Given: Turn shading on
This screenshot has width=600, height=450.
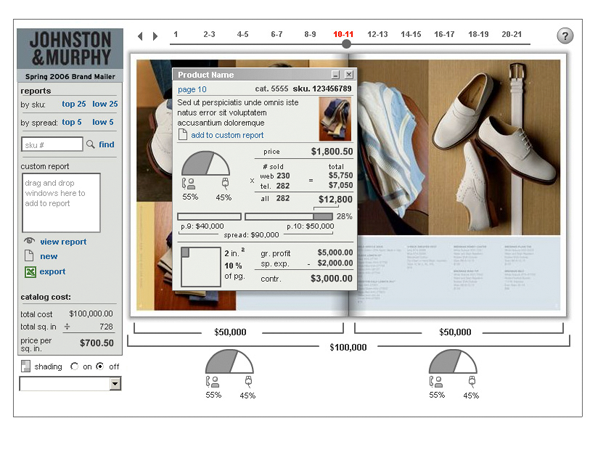Looking at the screenshot, I should click(x=74, y=367).
